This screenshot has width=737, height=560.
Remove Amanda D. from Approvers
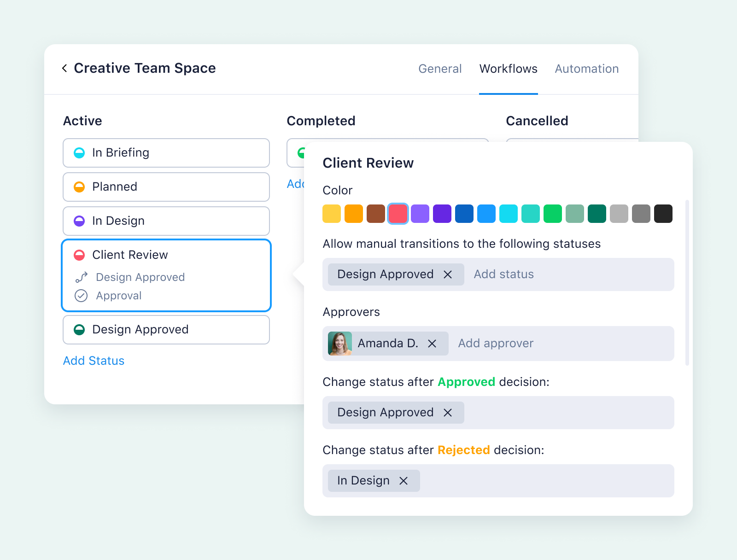pyautogui.click(x=432, y=343)
